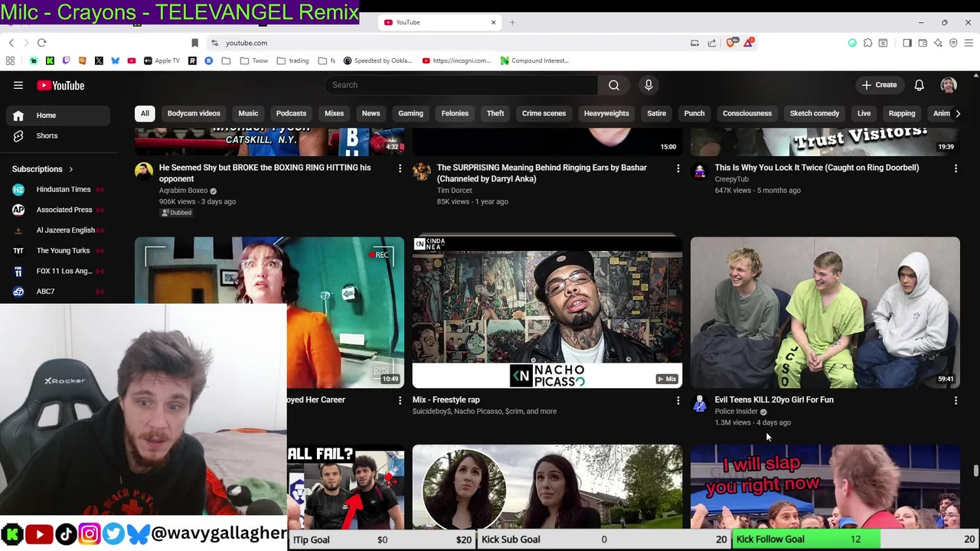Reload the page with refresh icon
The width and height of the screenshot is (980, 551).
pyautogui.click(x=41, y=43)
